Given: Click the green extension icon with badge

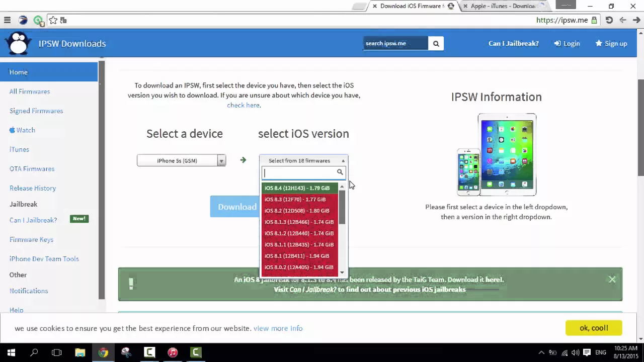Looking at the screenshot, I should click(x=38, y=21).
